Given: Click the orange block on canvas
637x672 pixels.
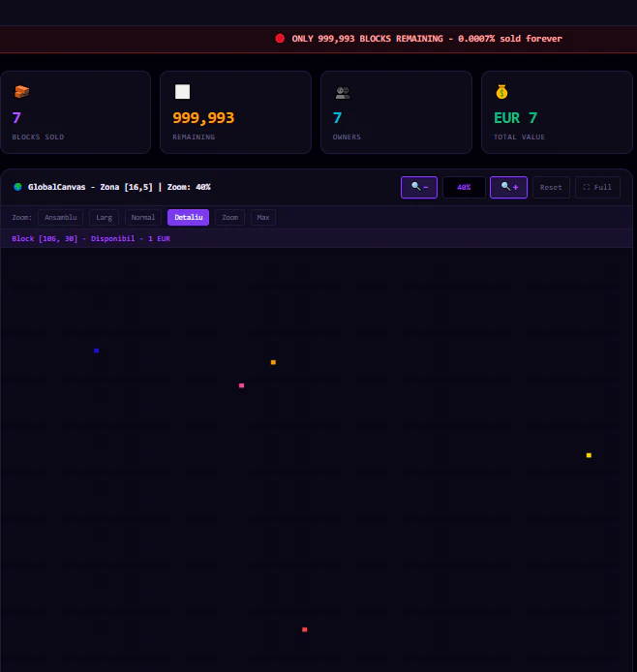Looking at the screenshot, I should 273,362.
